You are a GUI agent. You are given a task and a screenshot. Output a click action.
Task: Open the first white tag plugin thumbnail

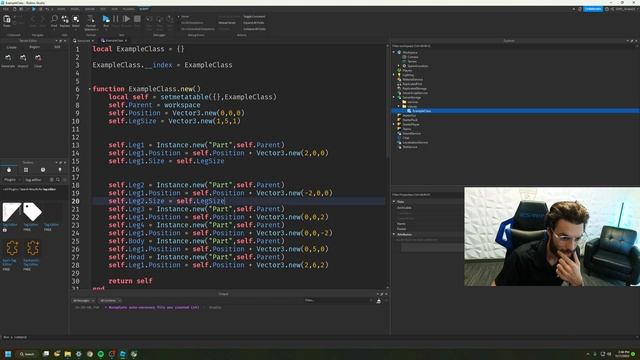11,212
